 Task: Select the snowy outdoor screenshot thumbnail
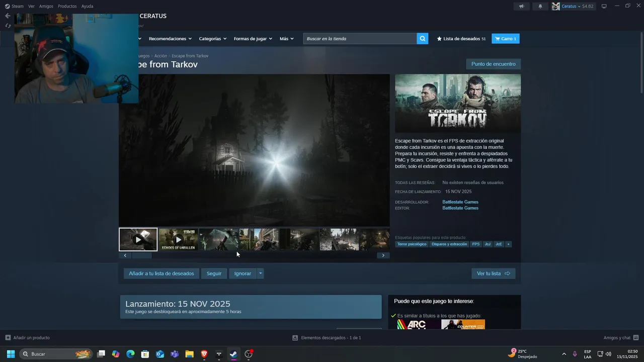[x=339, y=239]
